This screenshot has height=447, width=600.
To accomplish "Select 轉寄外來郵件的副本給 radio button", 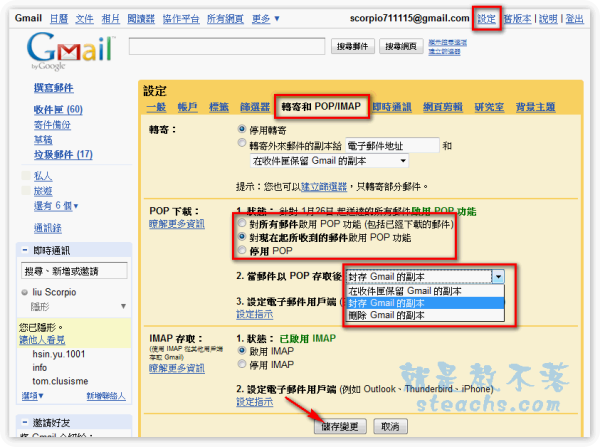I will click(x=241, y=143).
